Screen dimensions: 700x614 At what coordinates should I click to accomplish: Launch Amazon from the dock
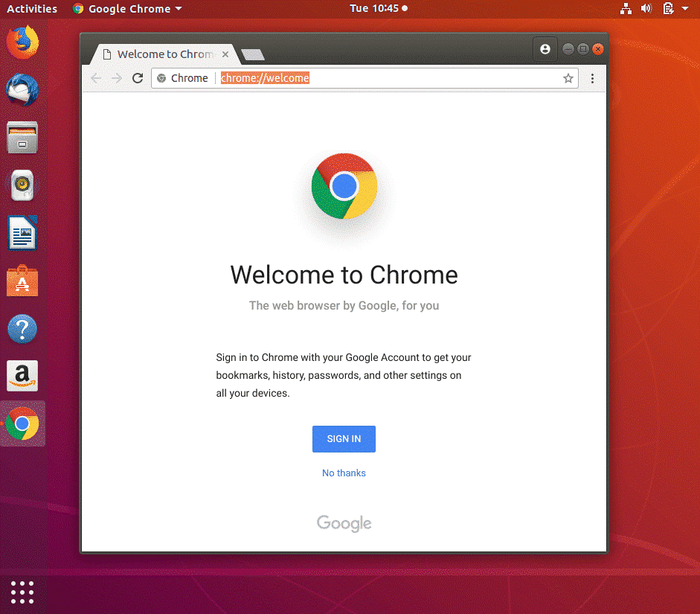pos(22,376)
